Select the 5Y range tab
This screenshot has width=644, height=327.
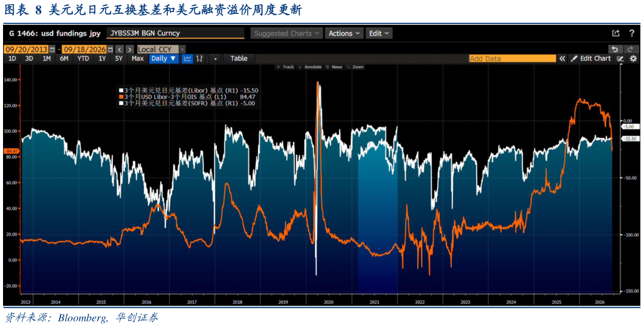118,59
